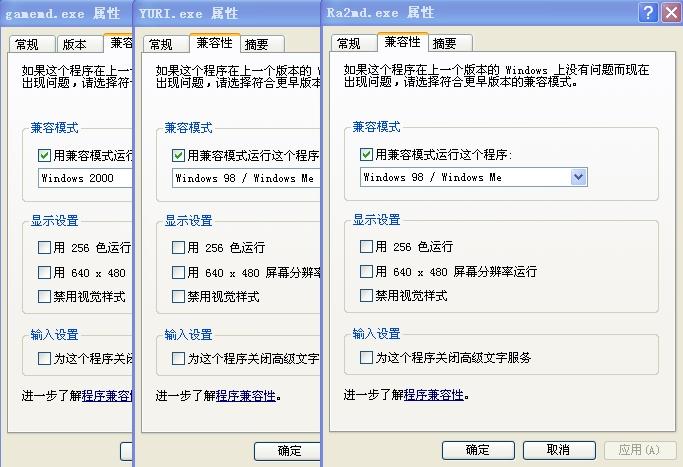683x467 pixels.
Task: Check 关闭高级文字服务 checkbox in YURI.exe window
Action: point(178,359)
